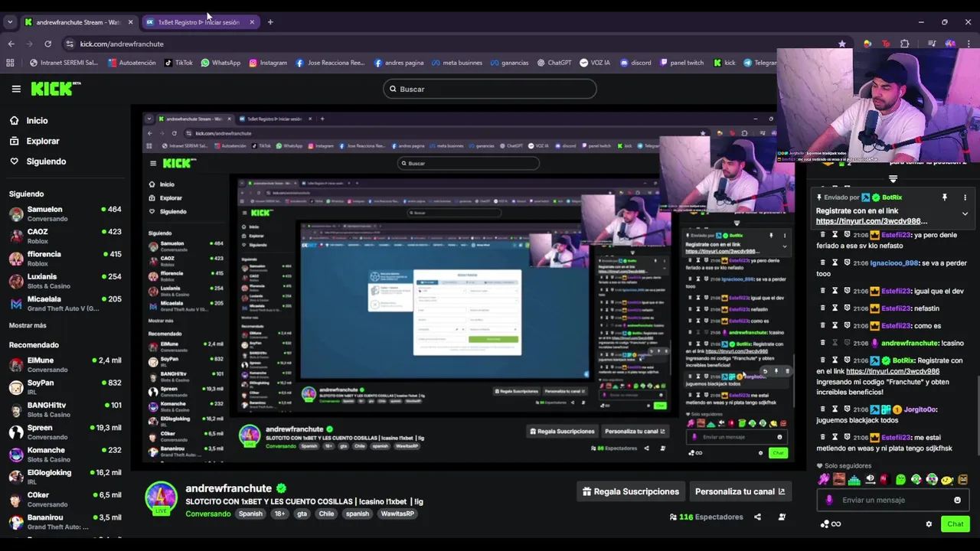Open Micaelala channel in sidebar

tap(65, 303)
